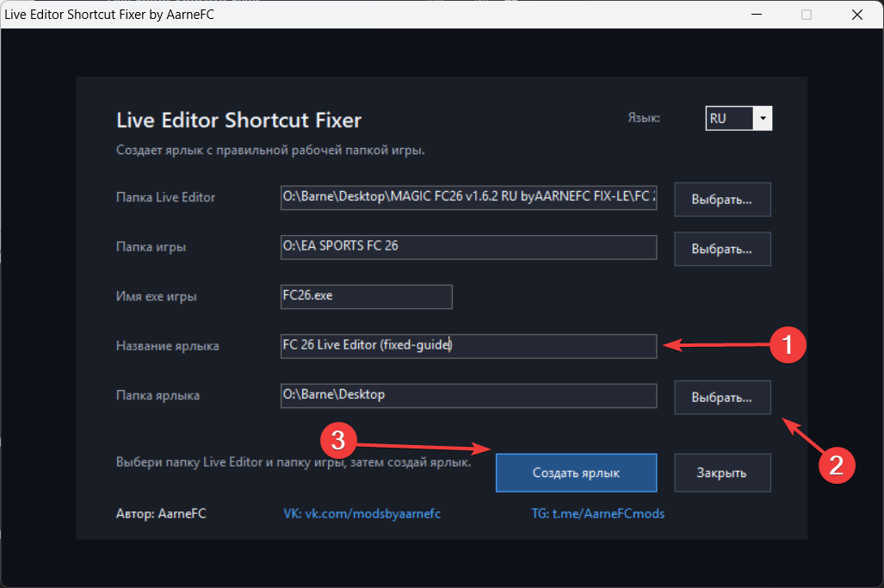Click the Папка Live Editor label
Image resolution: width=884 pixels, height=588 pixels.
pyautogui.click(x=166, y=198)
